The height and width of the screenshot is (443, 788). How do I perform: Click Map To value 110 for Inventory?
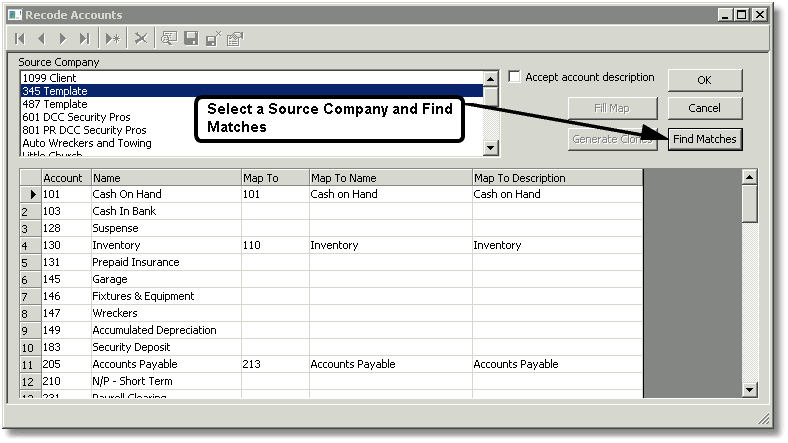coord(275,245)
